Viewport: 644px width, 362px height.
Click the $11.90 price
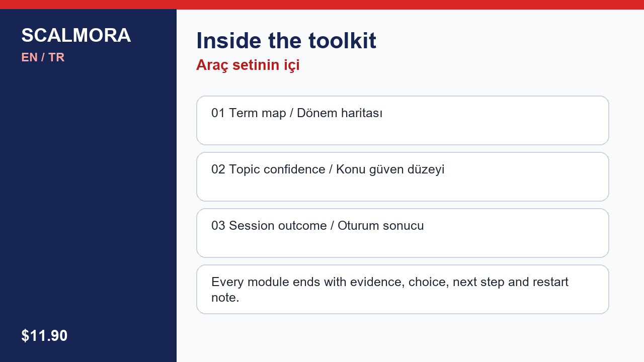pyautogui.click(x=44, y=336)
